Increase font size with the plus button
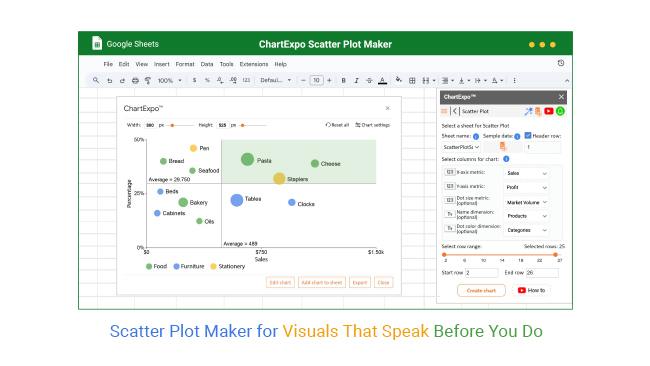650x366 pixels. [329, 80]
